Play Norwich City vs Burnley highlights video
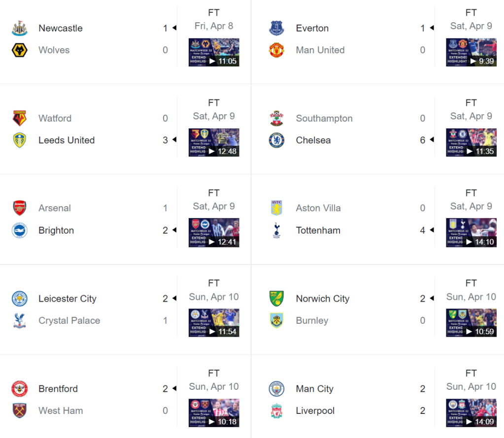The width and height of the screenshot is (504, 438). pos(471,322)
